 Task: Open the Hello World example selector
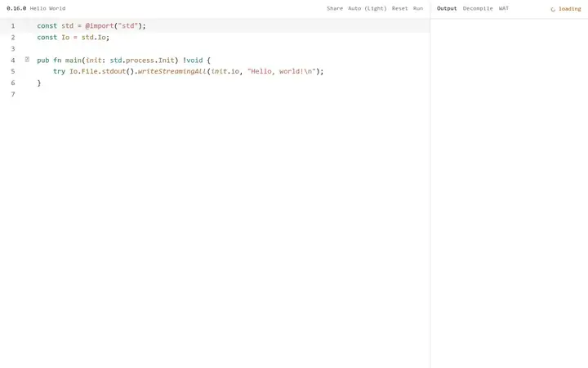click(x=47, y=8)
